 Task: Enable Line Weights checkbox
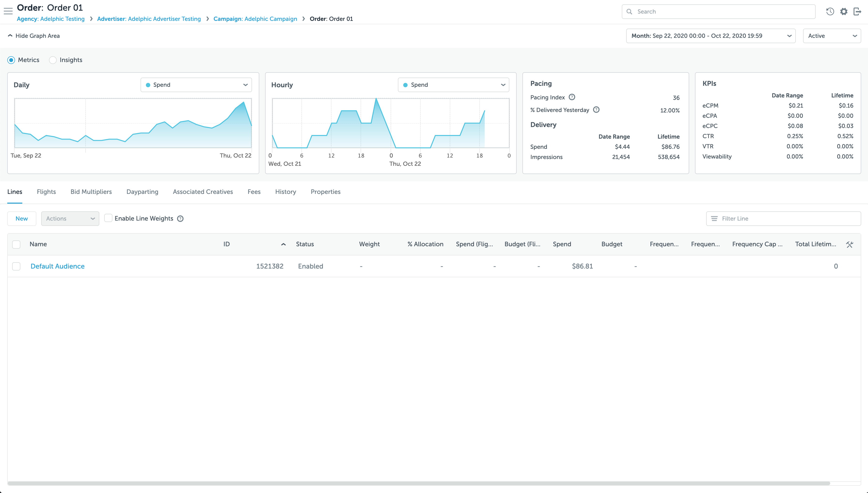108,218
